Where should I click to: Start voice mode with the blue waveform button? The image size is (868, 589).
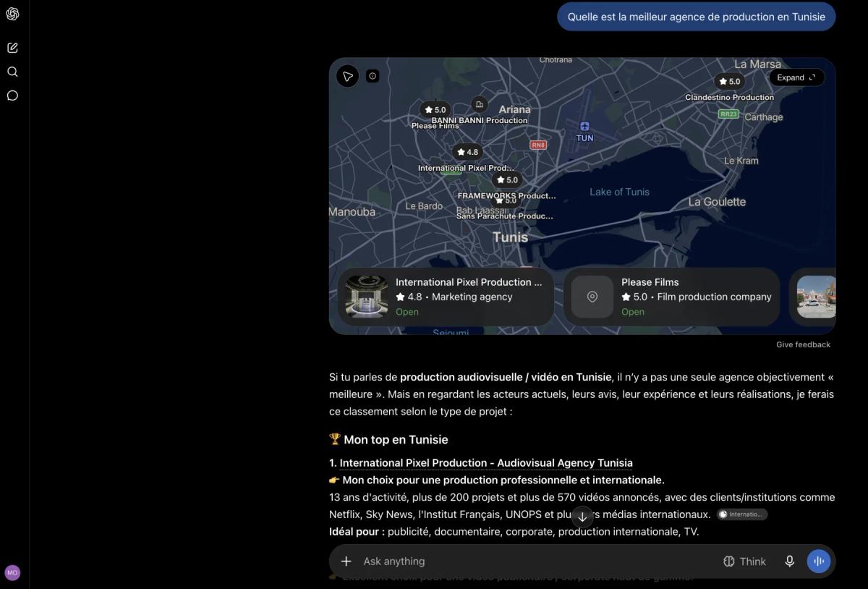click(x=819, y=561)
